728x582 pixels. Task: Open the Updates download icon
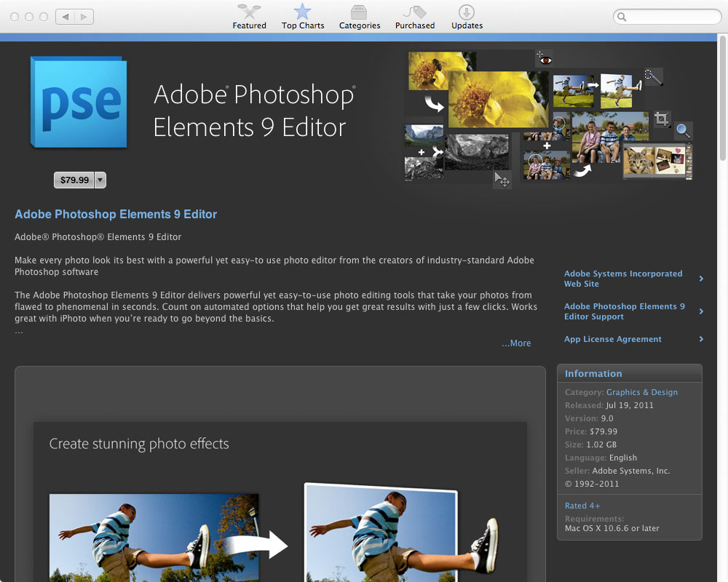click(x=466, y=12)
